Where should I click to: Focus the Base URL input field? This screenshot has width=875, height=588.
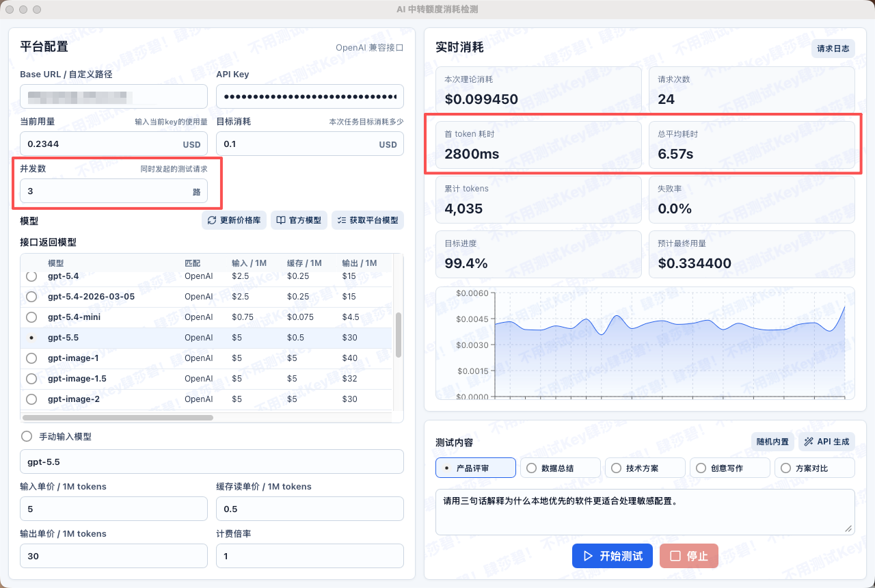(x=113, y=96)
